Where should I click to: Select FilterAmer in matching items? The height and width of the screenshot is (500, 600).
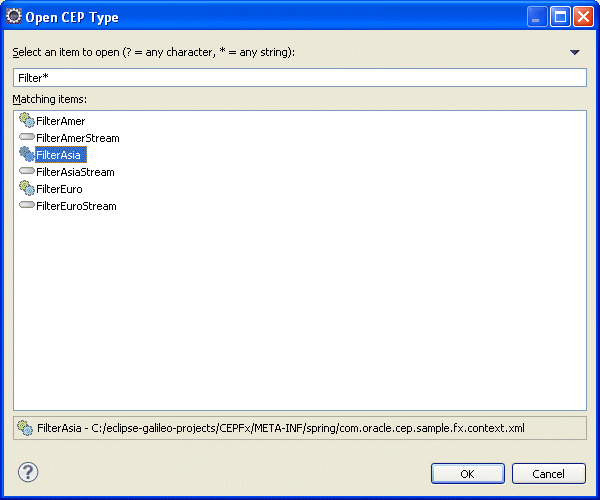point(60,121)
